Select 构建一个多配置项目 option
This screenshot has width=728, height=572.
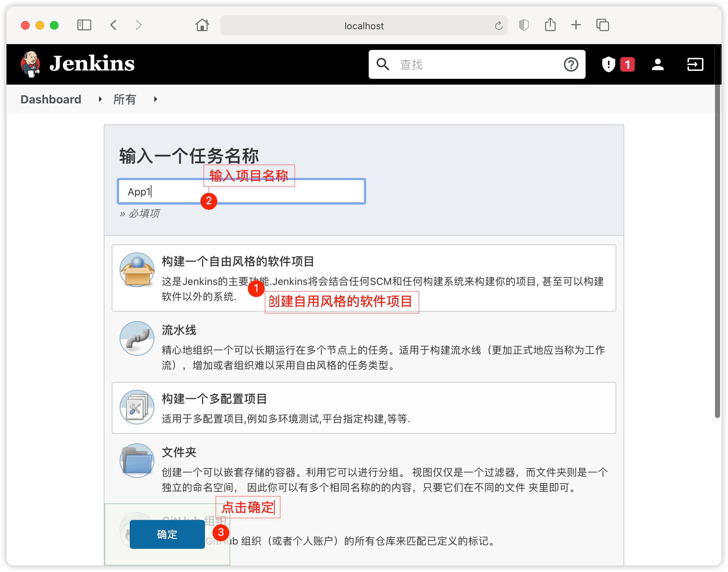(364, 408)
